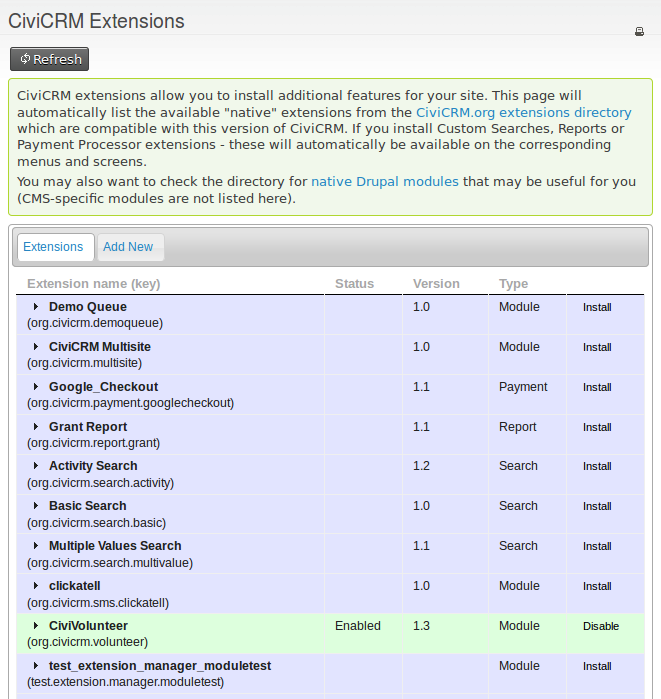The width and height of the screenshot is (661, 699).
Task: Install the Demo Queue extension
Action: point(597,308)
